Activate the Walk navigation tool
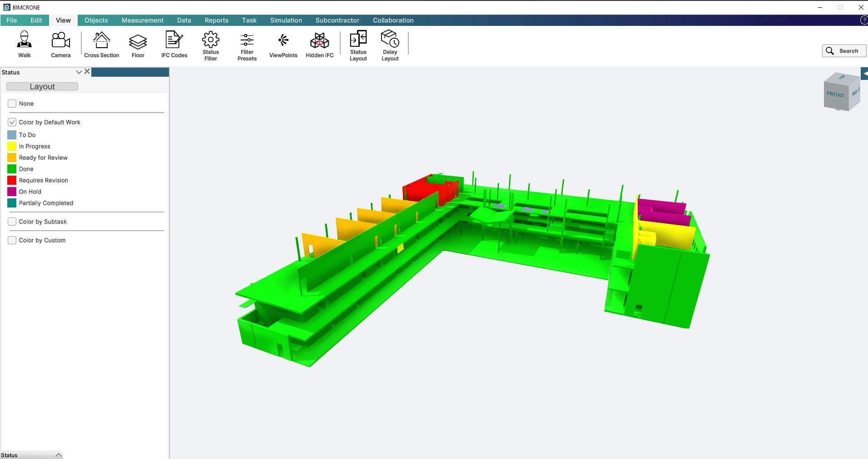 pyautogui.click(x=25, y=44)
